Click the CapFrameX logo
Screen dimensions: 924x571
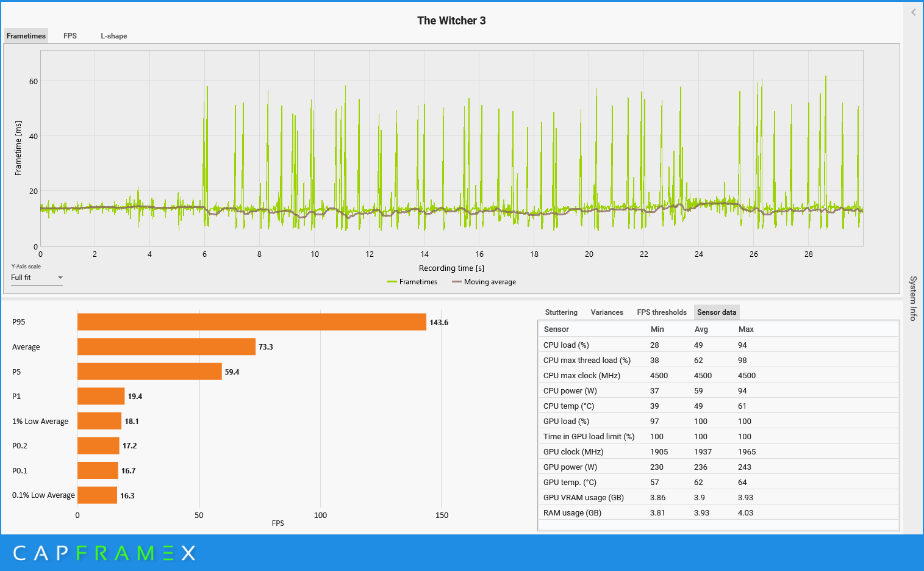(x=104, y=553)
